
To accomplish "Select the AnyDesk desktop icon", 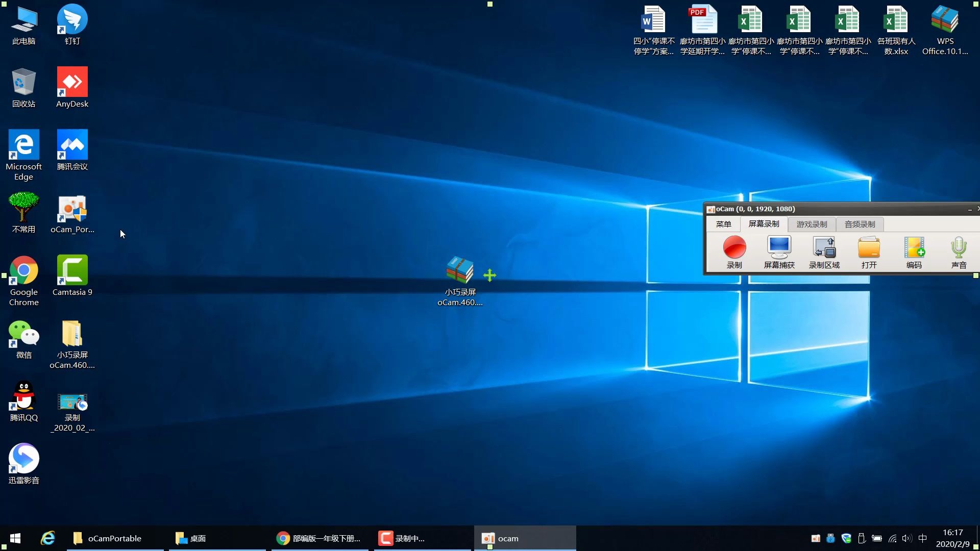I will coord(72,83).
